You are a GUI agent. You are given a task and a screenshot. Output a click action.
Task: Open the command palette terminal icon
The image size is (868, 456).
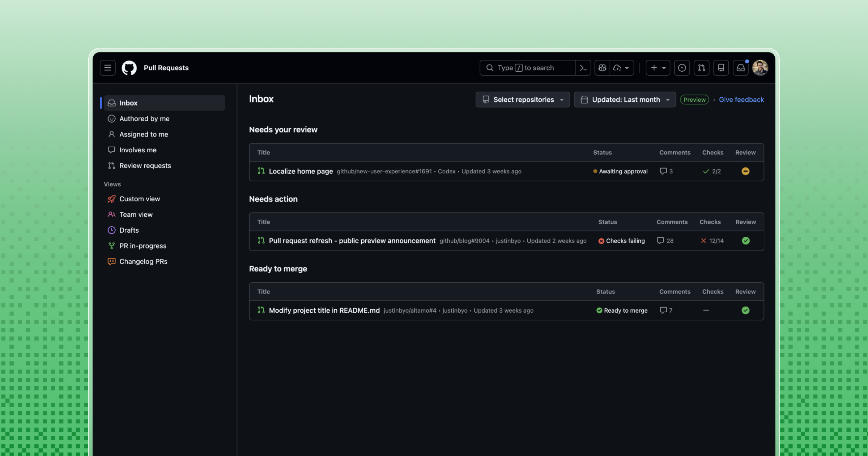(583, 68)
